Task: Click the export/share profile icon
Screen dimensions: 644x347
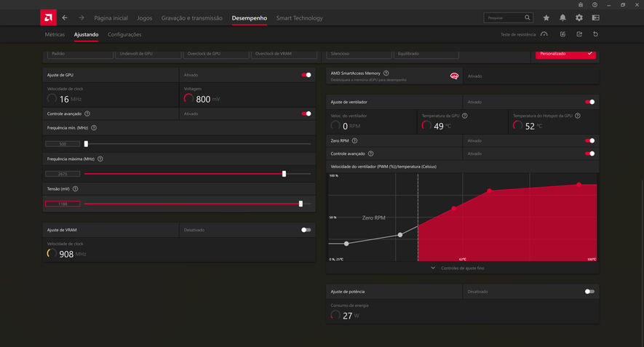Action: tap(579, 34)
